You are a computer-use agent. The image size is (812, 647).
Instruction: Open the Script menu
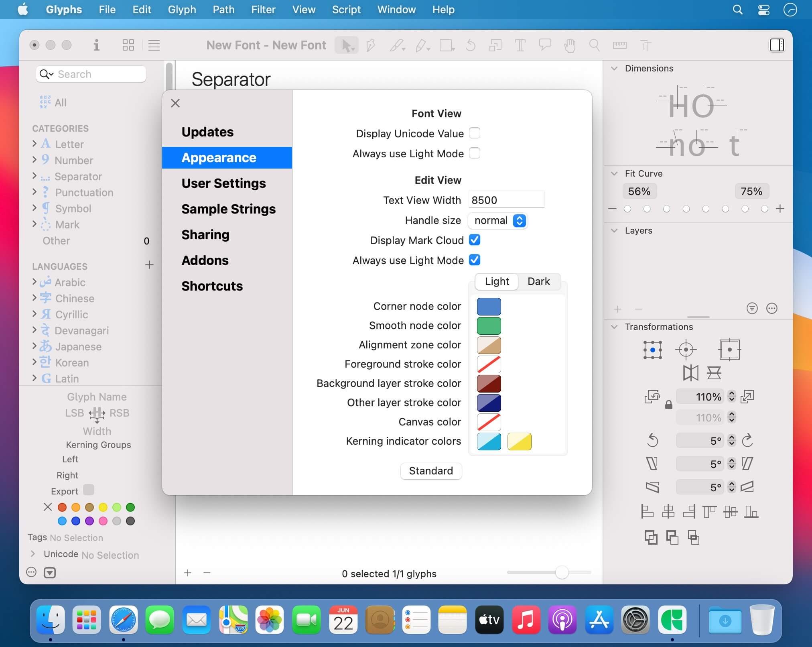346,10
